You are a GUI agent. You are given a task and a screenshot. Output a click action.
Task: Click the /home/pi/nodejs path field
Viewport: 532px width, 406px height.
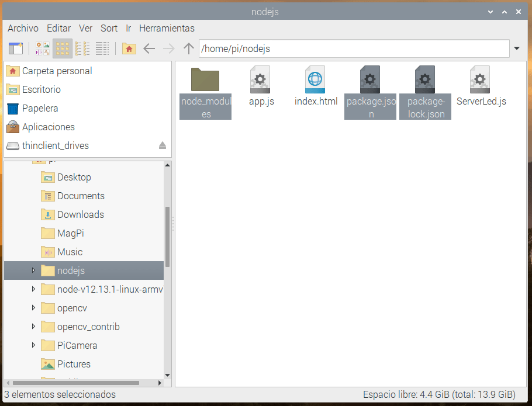pos(354,48)
